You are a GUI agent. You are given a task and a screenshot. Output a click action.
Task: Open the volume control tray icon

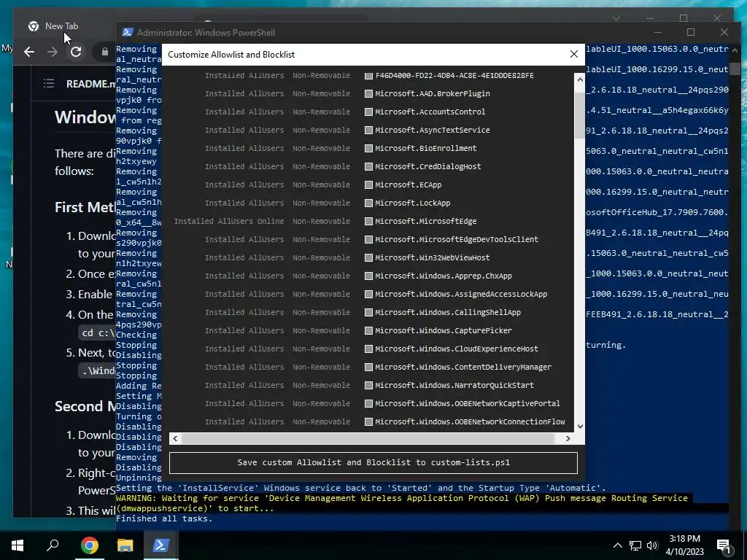652,545
